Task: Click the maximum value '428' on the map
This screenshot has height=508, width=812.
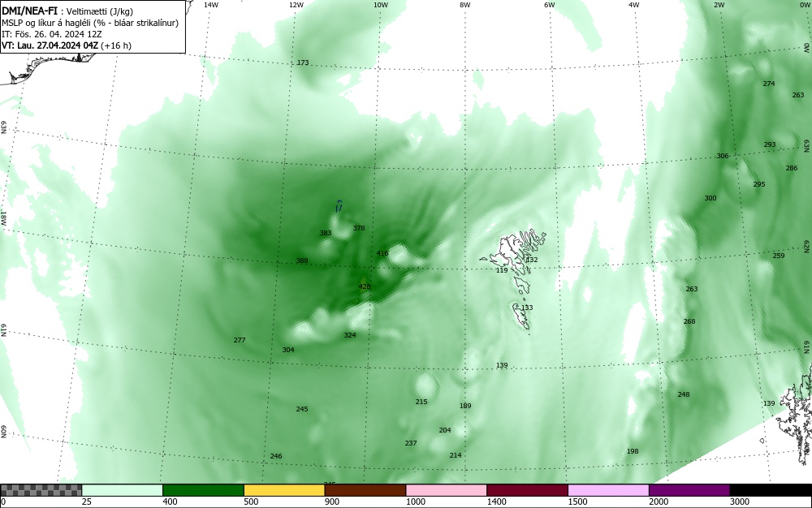Action: coord(365,286)
